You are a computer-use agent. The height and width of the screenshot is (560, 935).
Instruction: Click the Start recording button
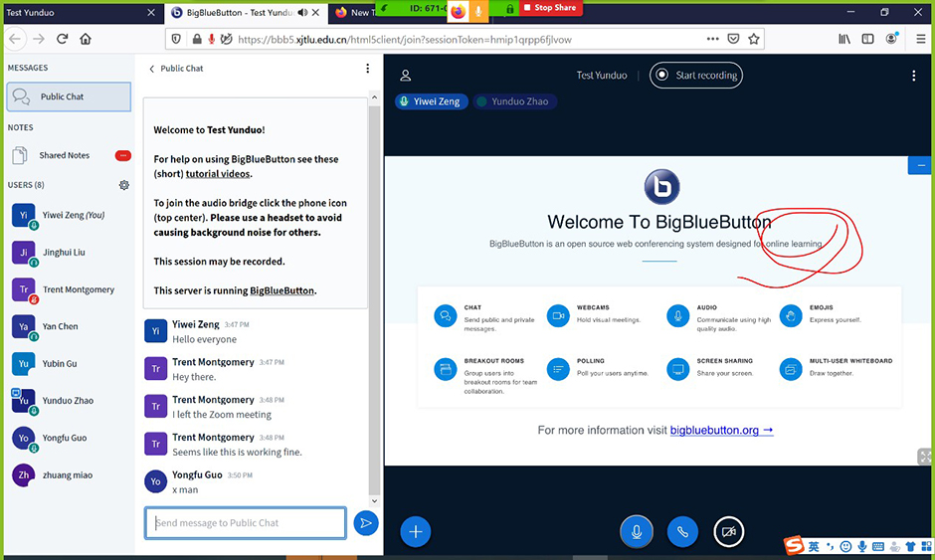696,76
